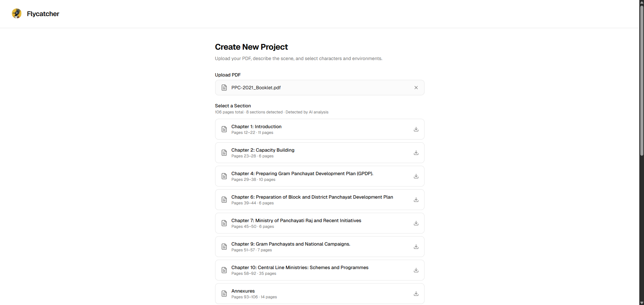Download Chapter 7 Ministry of Panchayati Raj
The height and width of the screenshot is (305, 644).
(x=416, y=223)
